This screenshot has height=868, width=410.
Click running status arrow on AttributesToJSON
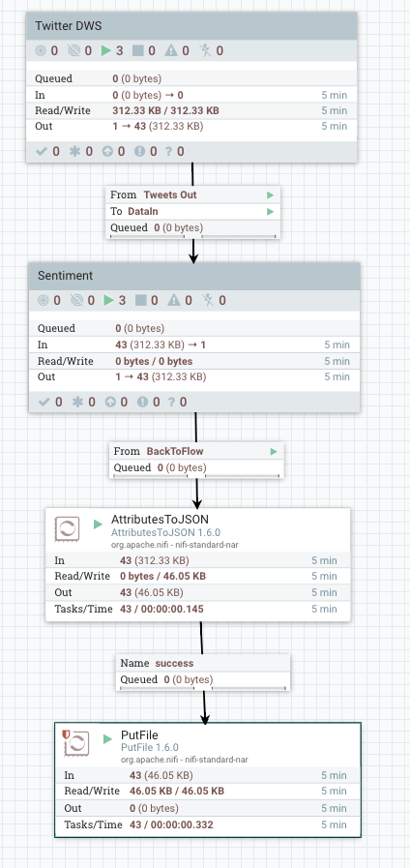click(98, 524)
